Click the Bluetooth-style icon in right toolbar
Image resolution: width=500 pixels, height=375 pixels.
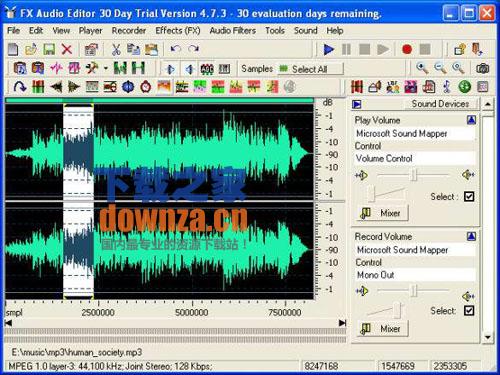pyautogui.click(x=447, y=87)
